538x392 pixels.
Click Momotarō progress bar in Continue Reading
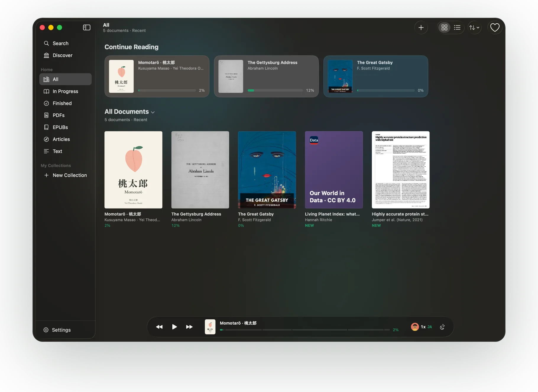[x=167, y=90]
